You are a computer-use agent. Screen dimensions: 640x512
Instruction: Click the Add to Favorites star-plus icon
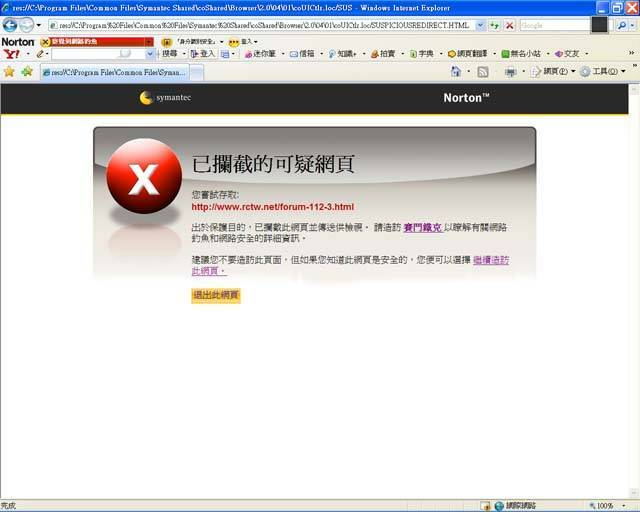(x=27, y=72)
